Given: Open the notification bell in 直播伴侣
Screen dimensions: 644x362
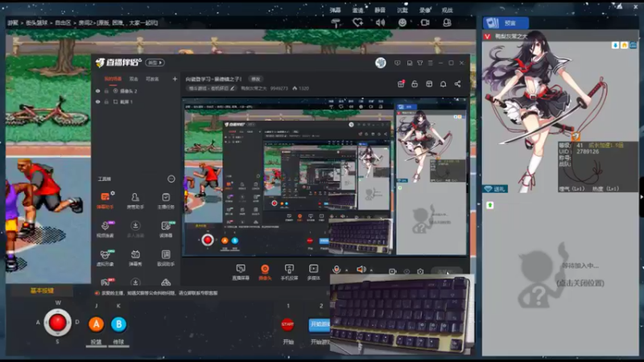Looking at the screenshot, I should 444,84.
